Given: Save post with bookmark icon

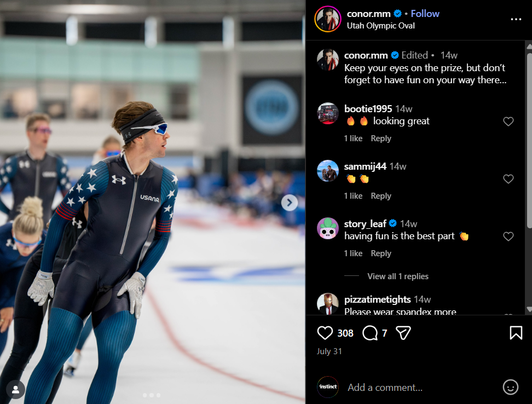Looking at the screenshot, I should [x=516, y=333].
